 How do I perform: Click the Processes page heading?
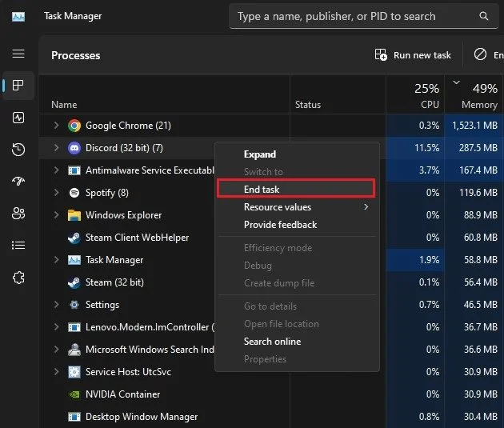tap(76, 55)
